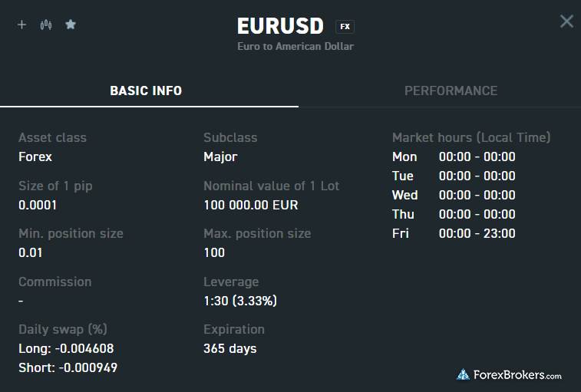The image size is (581, 392).
Task: Click the 1:30 leverage value
Action: point(239,301)
